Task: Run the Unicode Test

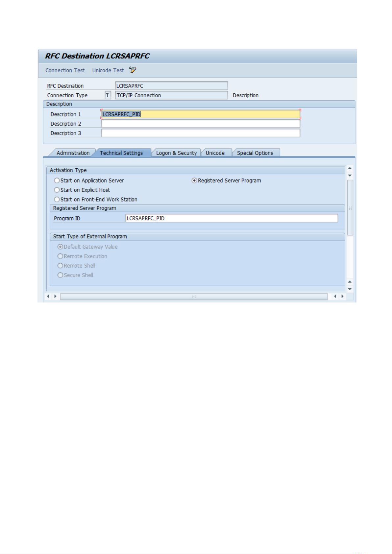Action: click(108, 70)
